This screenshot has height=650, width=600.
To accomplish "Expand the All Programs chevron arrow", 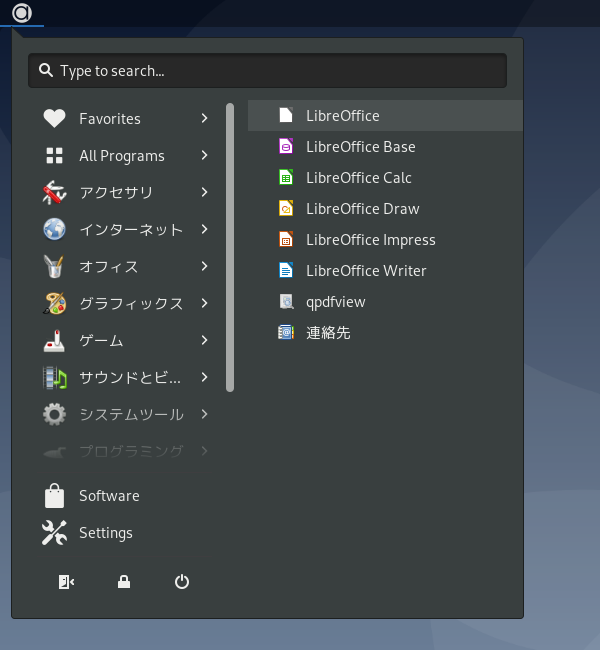I will [204, 155].
